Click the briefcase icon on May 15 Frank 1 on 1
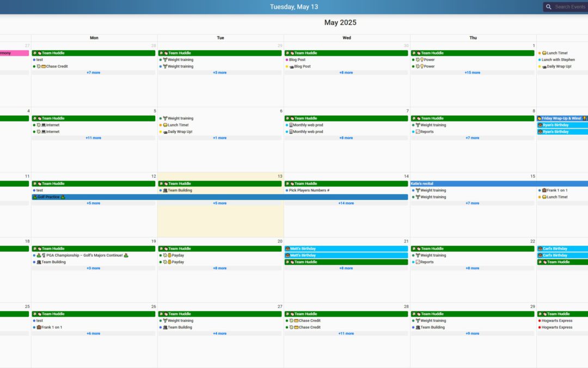588x368 pixels. pyautogui.click(x=544, y=190)
